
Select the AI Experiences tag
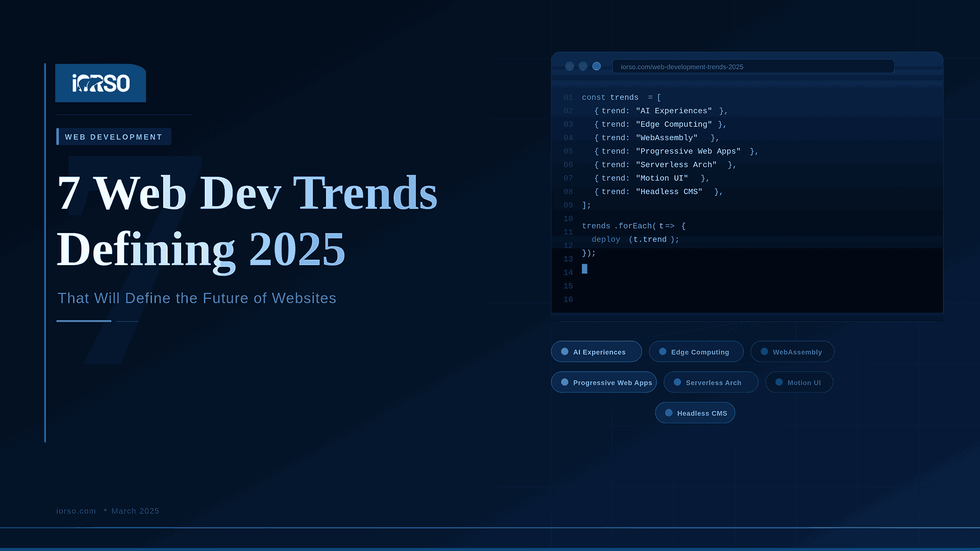[x=599, y=352]
